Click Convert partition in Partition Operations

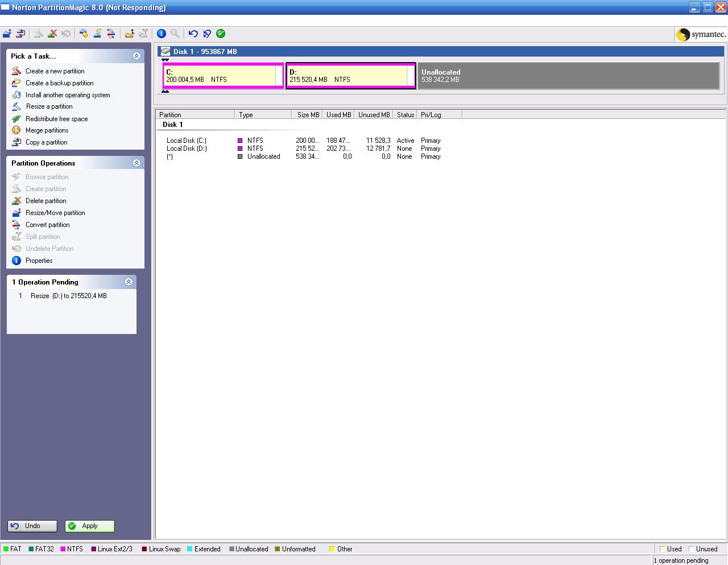pyautogui.click(x=47, y=225)
